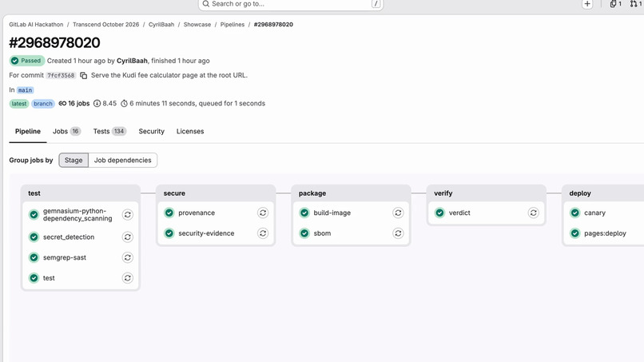Go to the Pipelines breadcrumb
644x362 pixels.
click(232, 25)
